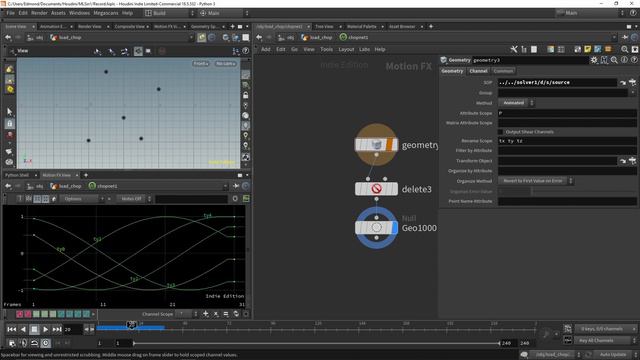Image resolution: width=640 pixels, height=360 pixels.
Task: Open the Options dropdown in Motion FX view
Action: [82, 199]
